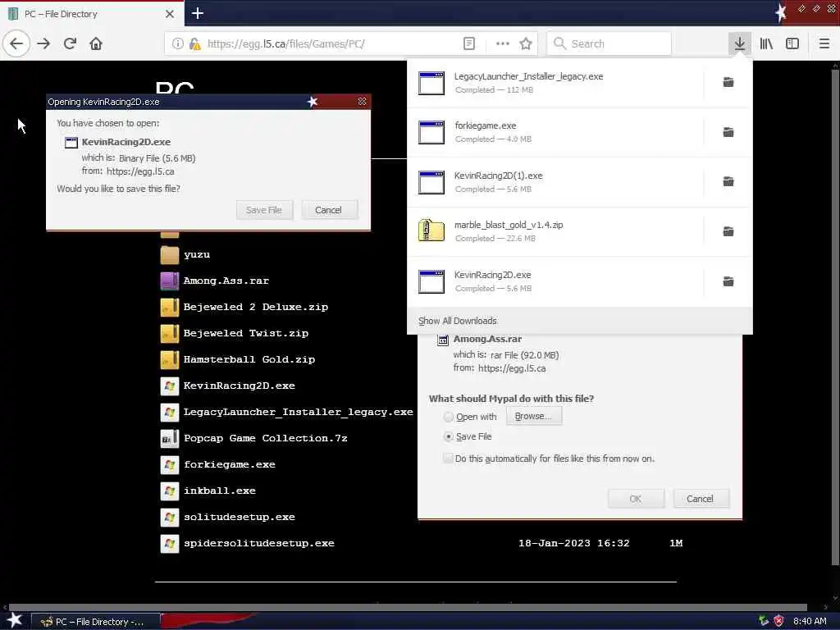The image size is (840, 630).
Task: Click forkiegame.exe in directory listing
Action: 230,464
